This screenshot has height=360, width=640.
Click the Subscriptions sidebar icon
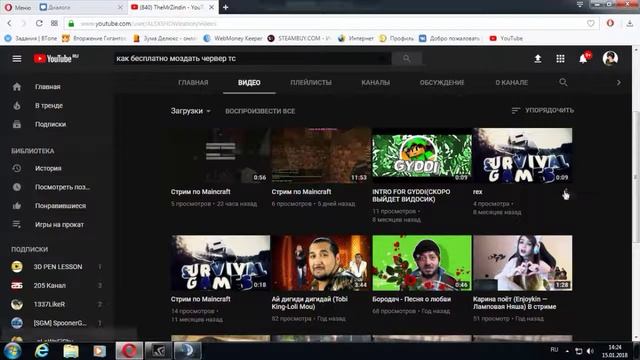(x=17, y=124)
